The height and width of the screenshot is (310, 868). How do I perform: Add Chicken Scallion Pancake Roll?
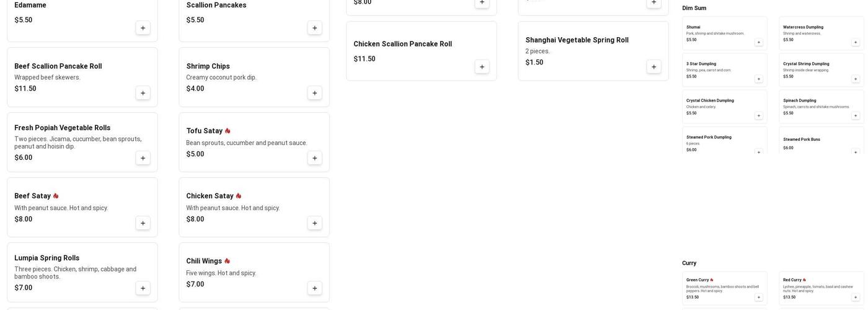482,67
